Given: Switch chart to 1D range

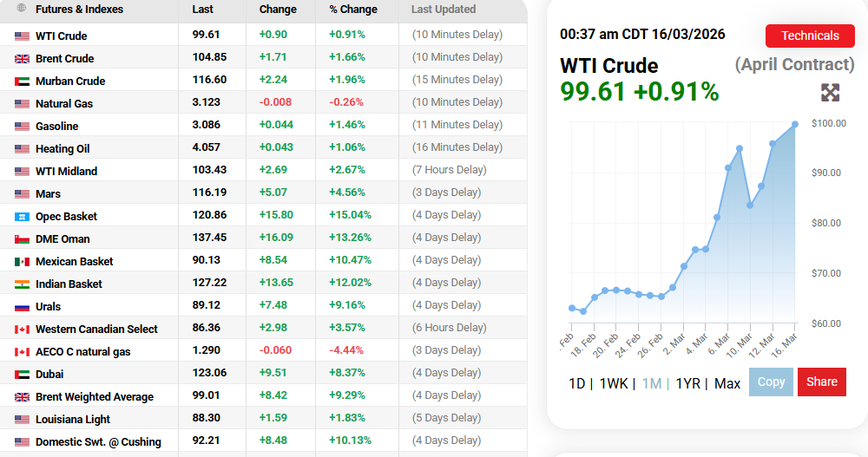Looking at the screenshot, I should pyautogui.click(x=577, y=383).
